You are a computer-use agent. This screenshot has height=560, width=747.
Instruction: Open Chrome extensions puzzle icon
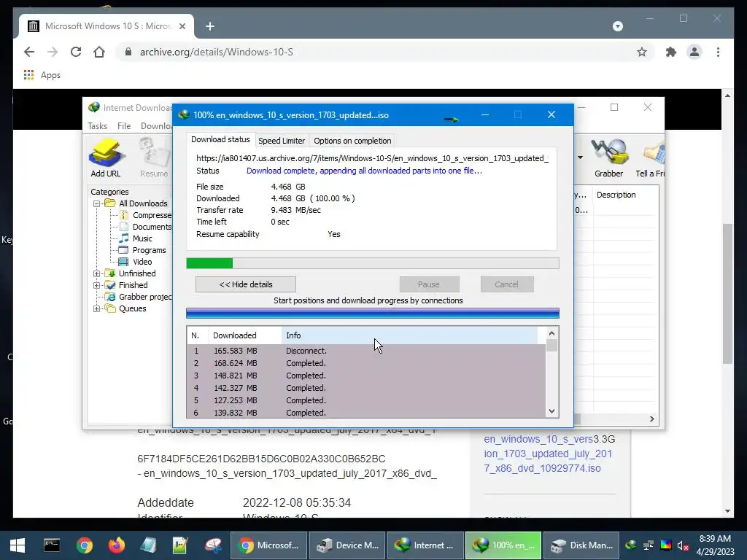point(671,52)
